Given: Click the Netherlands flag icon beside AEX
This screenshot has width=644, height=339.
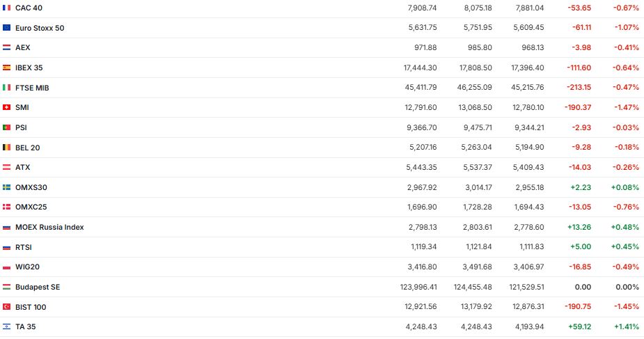Looking at the screenshot, I should point(7,47).
